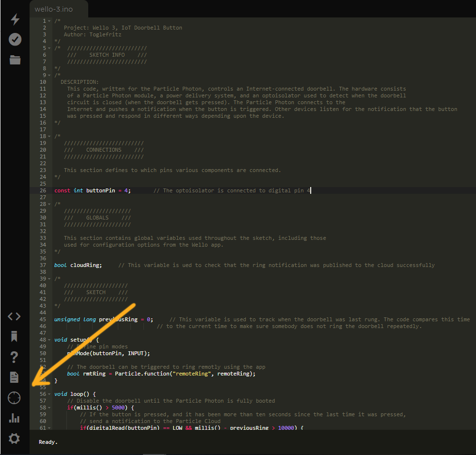
Task: Click the 'bool cloudRing;' declaration
Action: pyautogui.click(x=78, y=265)
